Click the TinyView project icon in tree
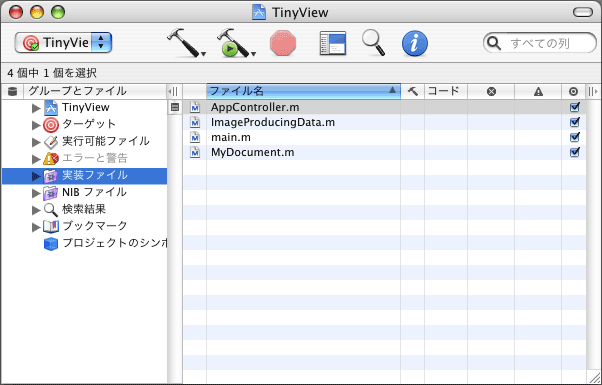This screenshot has height=385, width=602. 51,107
